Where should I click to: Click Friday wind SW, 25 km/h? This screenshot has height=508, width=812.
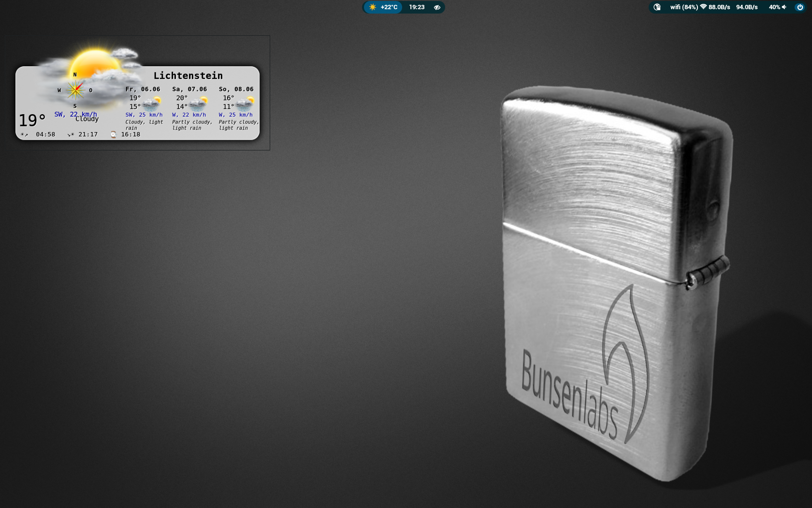[x=144, y=115]
